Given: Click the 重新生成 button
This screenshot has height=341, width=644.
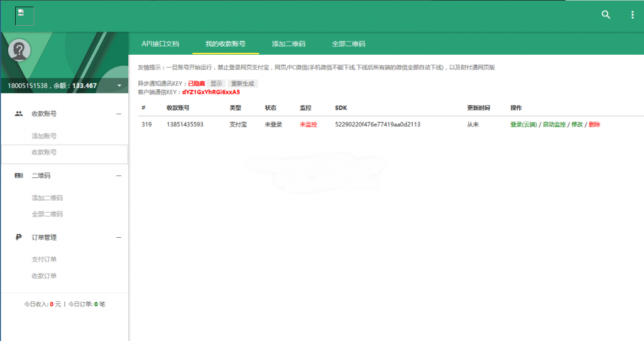Looking at the screenshot, I should coord(242,84).
